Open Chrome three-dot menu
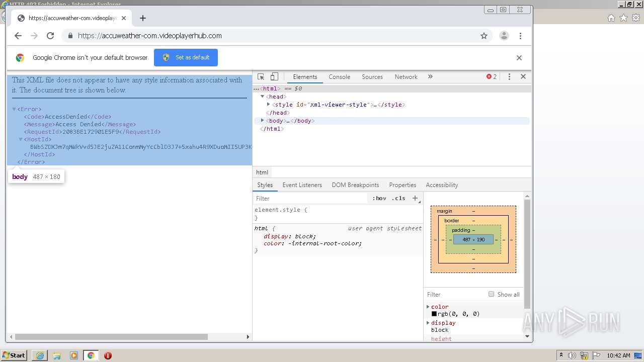Screen dimensions: 644x362 click(520, 36)
